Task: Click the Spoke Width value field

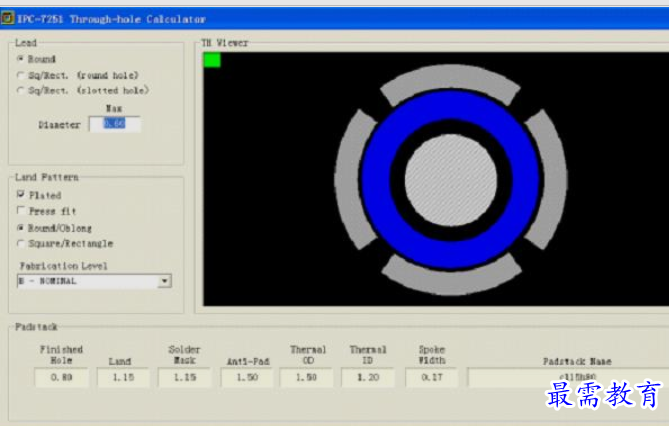Action: click(x=431, y=377)
